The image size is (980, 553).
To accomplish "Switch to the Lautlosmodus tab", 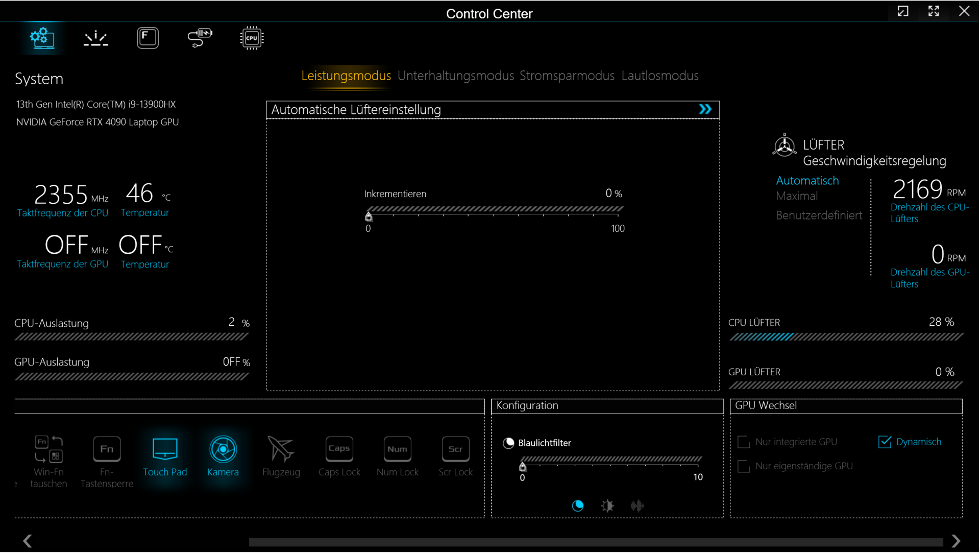I will click(x=659, y=76).
